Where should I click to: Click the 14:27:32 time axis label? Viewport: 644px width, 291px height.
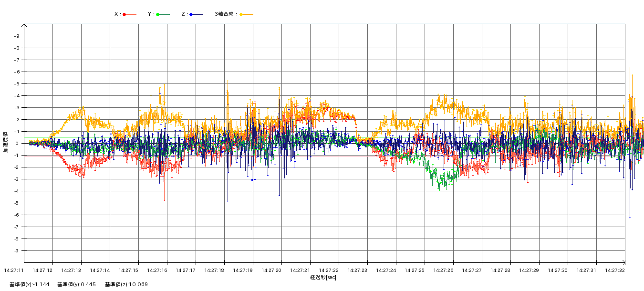point(615,270)
